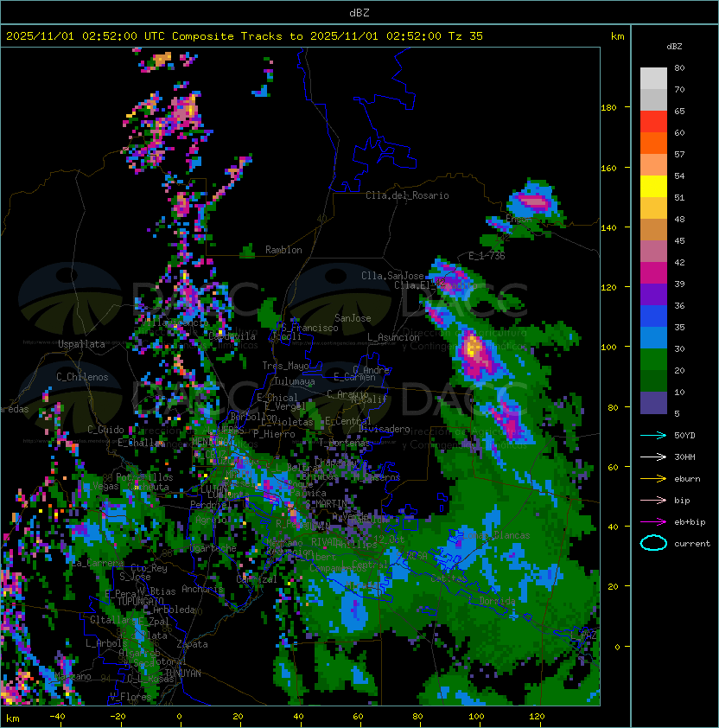Click the 'TUNUYAN' map label
Screen dimensions: 719x728
[183, 674]
